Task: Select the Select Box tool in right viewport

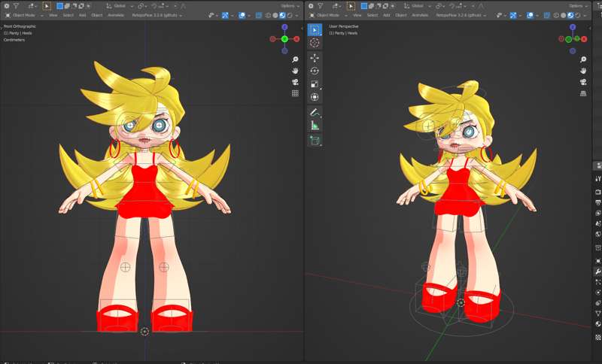Action: point(315,30)
